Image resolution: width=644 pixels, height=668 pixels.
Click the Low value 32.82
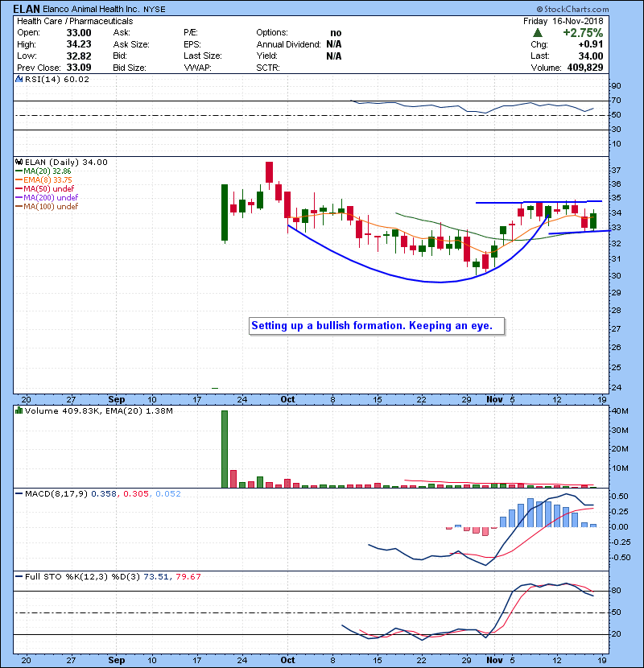[79, 56]
